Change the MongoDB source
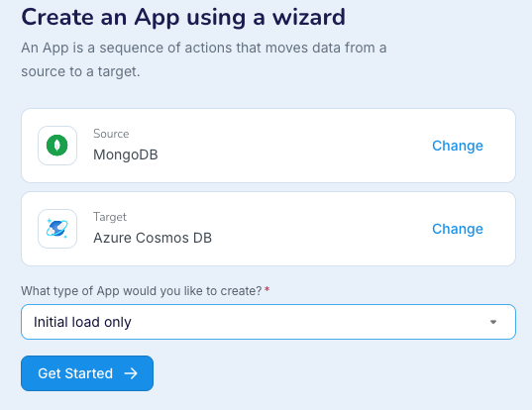The height and width of the screenshot is (410, 532). click(458, 146)
